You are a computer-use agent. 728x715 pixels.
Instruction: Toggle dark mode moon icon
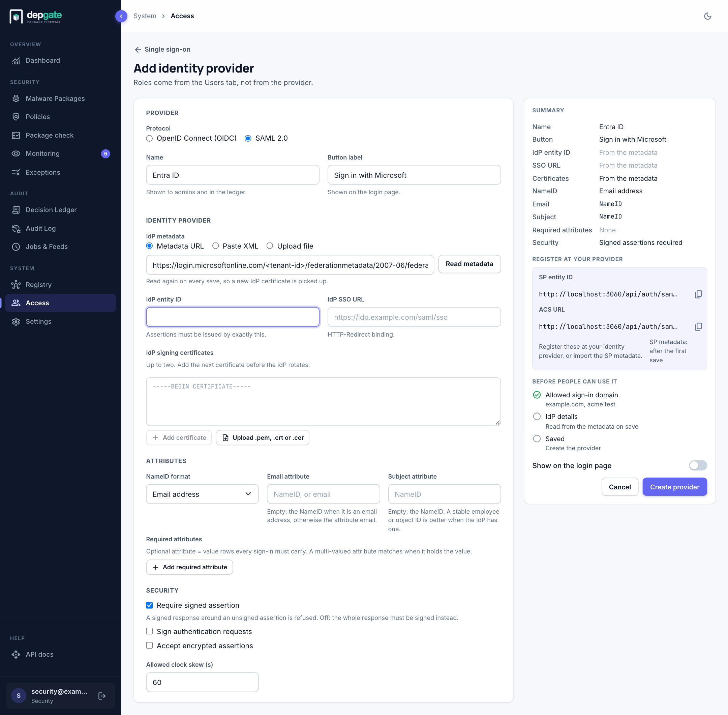[x=707, y=16]
